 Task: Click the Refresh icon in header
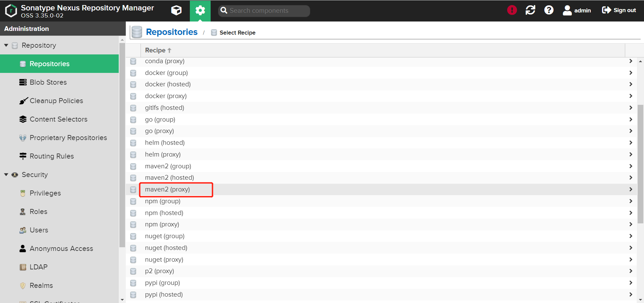tap(530, 10)
